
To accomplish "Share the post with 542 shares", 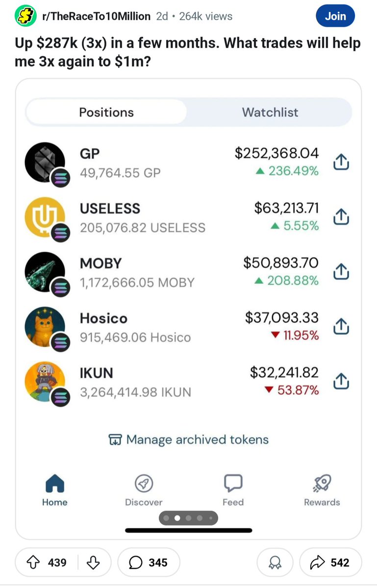I will 331,562.
